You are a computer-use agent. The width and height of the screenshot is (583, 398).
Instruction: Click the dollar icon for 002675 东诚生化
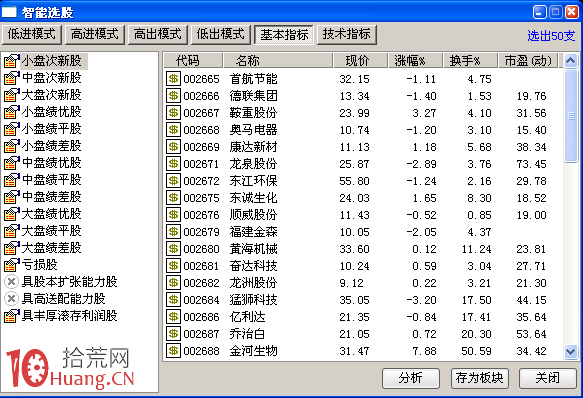(x=173, y=198)
